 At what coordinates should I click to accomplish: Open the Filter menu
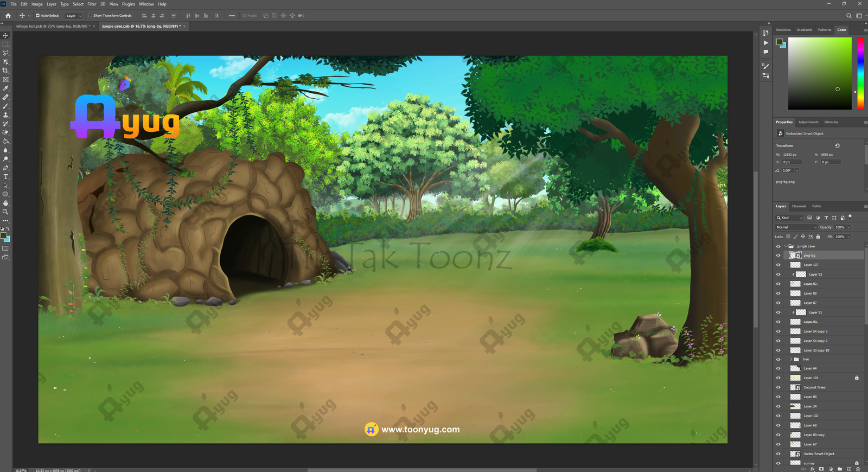(x=92, y=4)
